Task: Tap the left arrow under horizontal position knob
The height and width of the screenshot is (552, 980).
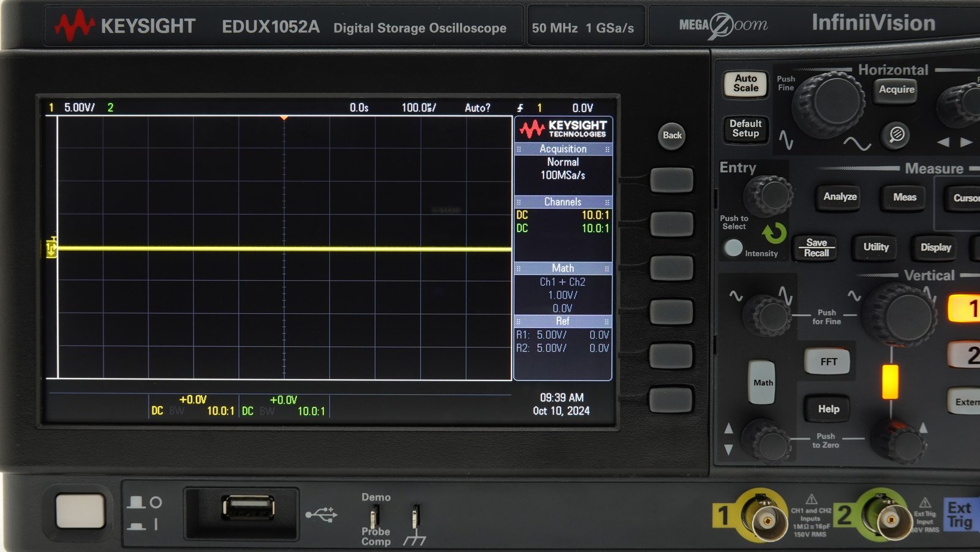Action: 943,142
